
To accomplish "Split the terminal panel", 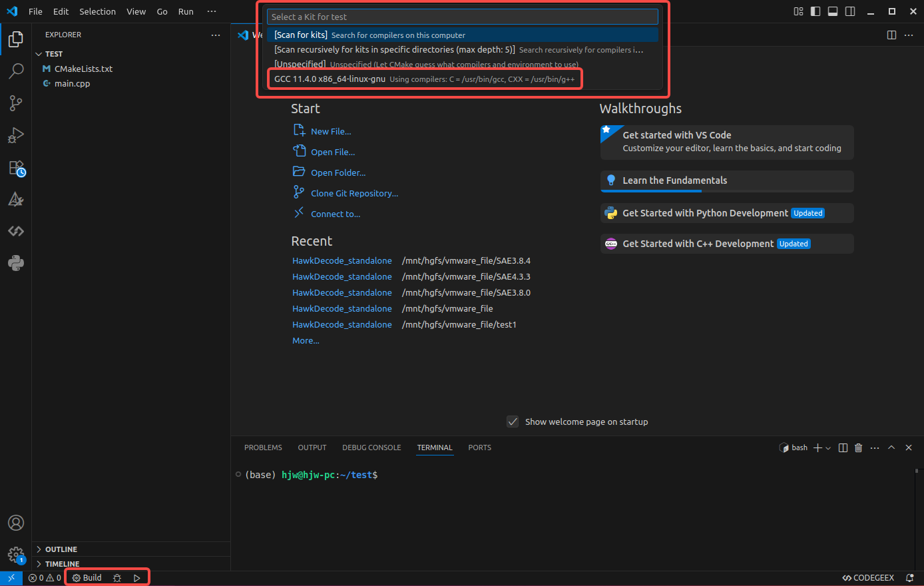I will (x=843, y=448).
